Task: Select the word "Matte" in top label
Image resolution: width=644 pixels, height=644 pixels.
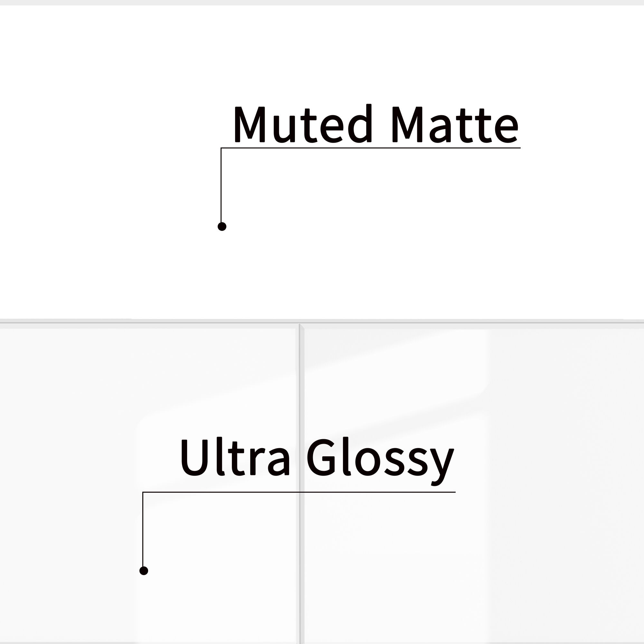Action: pos(455,124)
